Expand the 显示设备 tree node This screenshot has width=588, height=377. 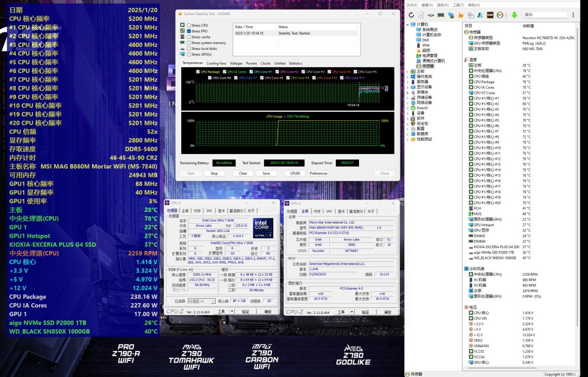coord(407,87)
